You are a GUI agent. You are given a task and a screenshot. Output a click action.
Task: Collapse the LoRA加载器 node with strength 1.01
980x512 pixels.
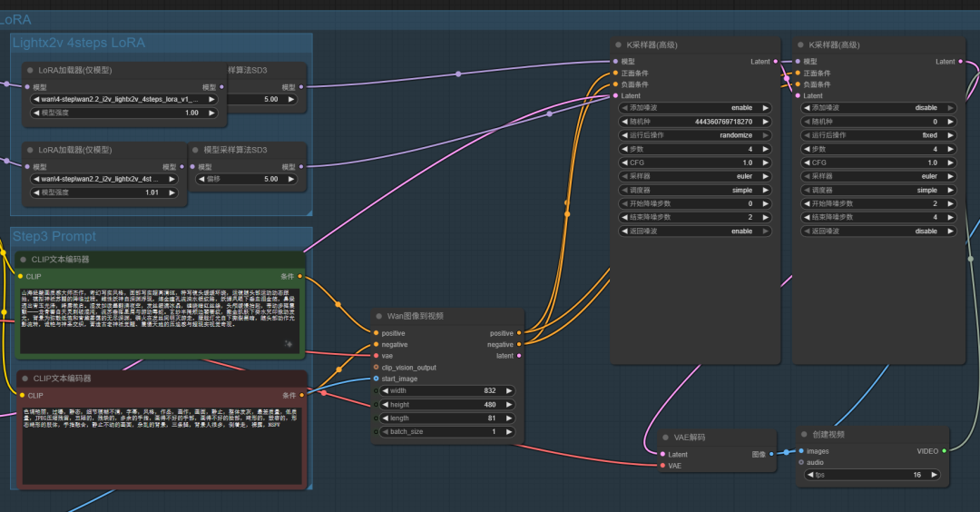click(x=30, y=150)
